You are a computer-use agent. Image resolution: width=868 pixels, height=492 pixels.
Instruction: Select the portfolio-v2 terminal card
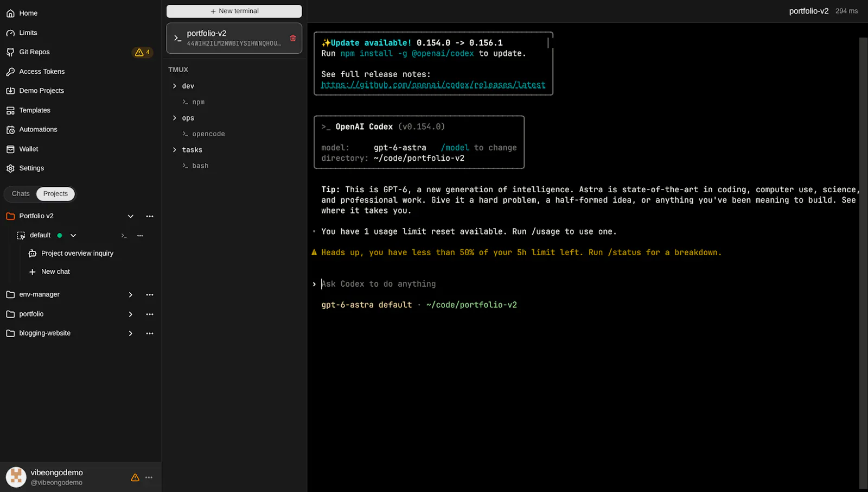click(x=234, y=38)
